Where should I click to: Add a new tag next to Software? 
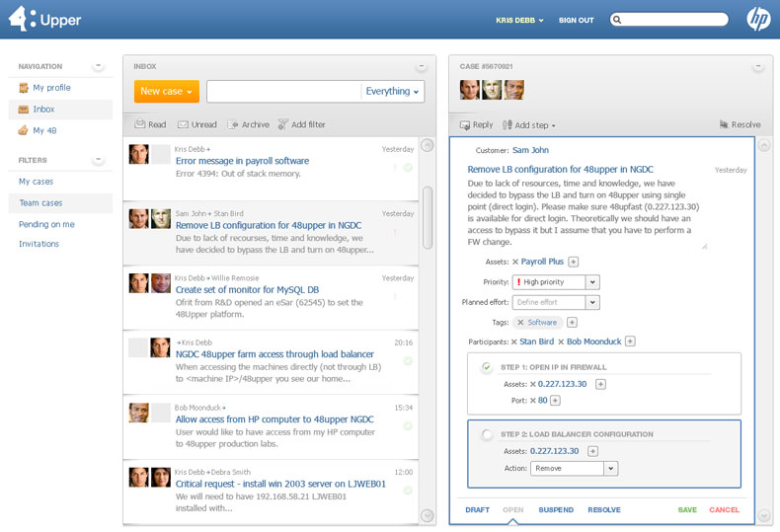(572, 323)
